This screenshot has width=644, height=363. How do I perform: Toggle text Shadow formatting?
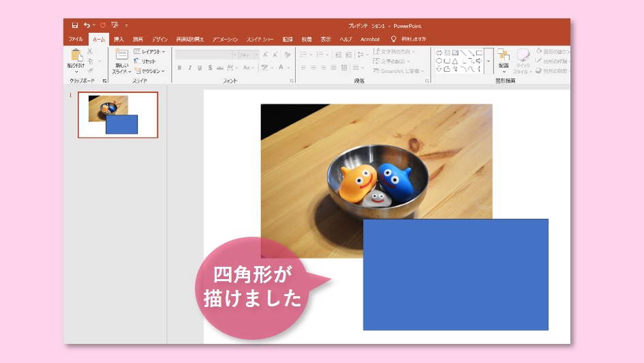tap(210, 68)
